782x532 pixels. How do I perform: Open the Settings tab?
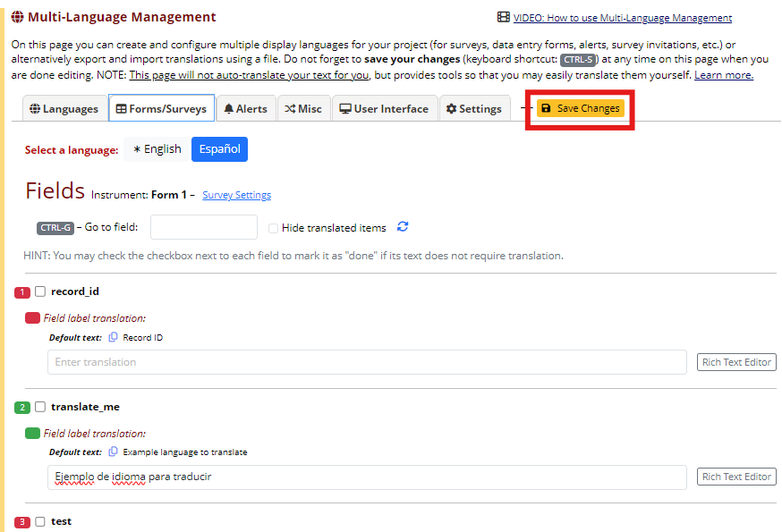(474, 109)
